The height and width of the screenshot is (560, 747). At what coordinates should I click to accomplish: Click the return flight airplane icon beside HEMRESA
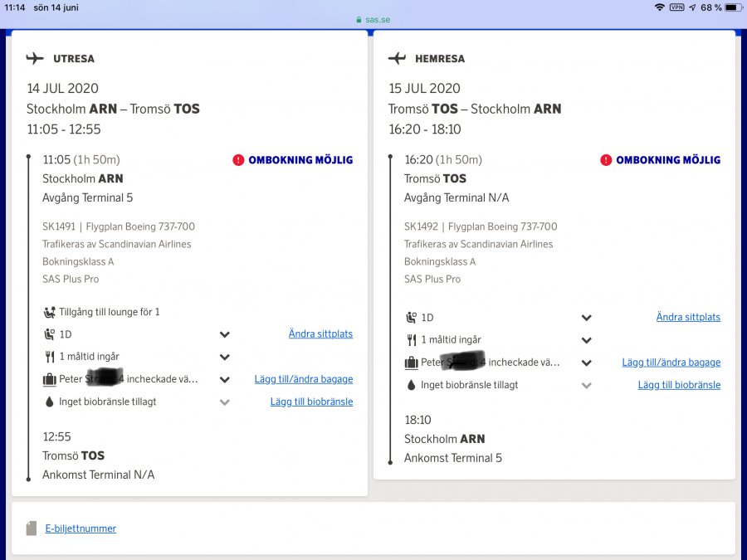tap(397, 59)
